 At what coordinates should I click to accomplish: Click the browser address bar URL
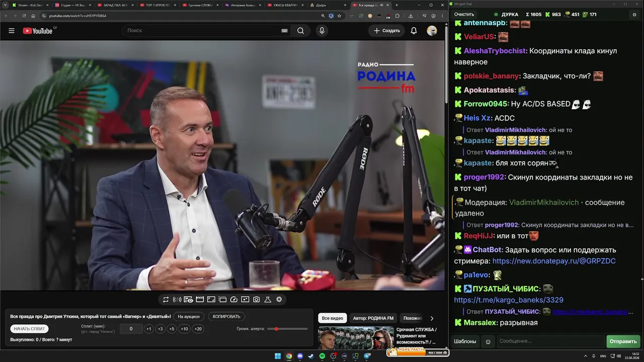point(77,16)
